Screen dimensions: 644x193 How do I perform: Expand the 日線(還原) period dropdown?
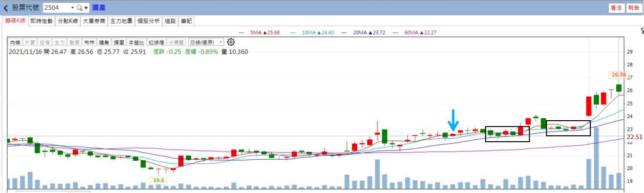[x=206, y=43]
